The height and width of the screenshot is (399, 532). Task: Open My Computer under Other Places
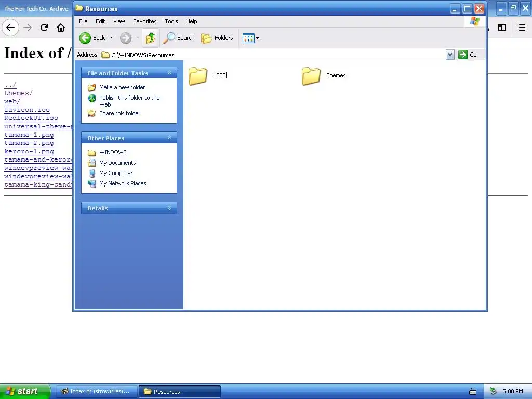pyautogui.click(x=116, y=173)
